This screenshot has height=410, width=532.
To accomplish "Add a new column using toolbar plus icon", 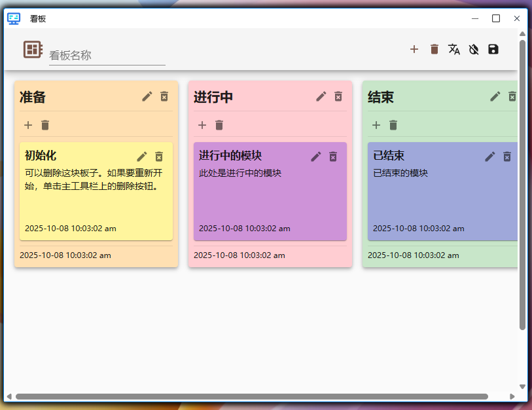I will pyautogui.click(x=414, y=49).
